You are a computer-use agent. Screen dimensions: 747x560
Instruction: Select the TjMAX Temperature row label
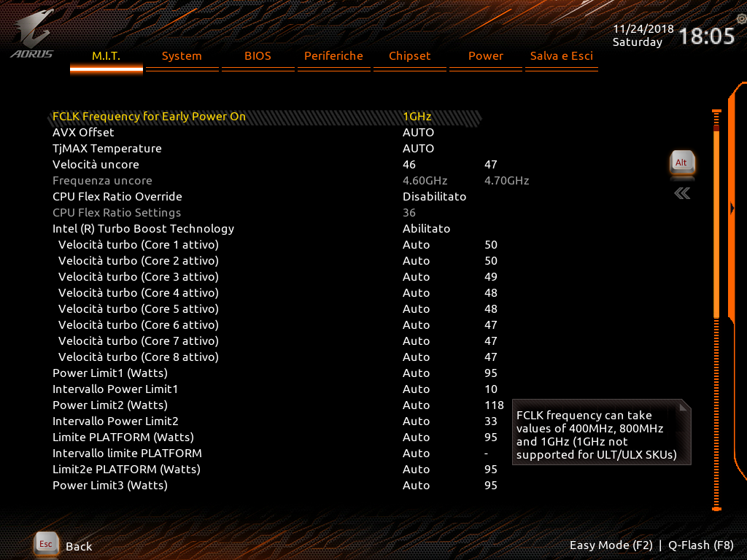coord(107,149)
